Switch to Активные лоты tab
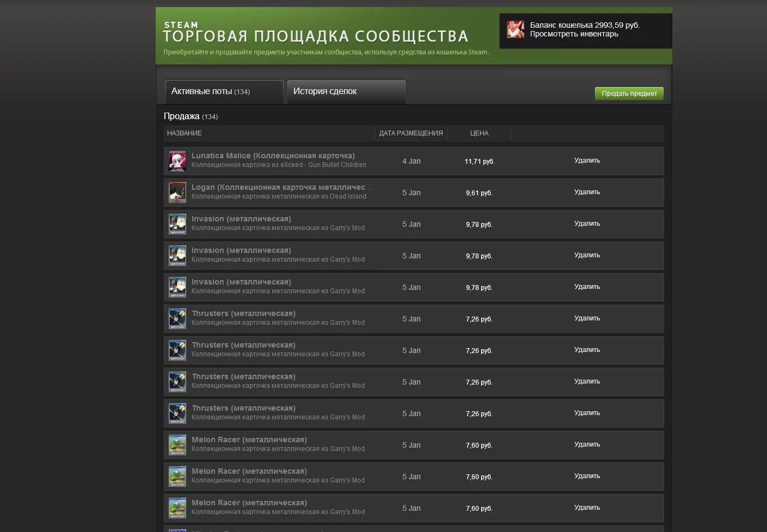 224,91
